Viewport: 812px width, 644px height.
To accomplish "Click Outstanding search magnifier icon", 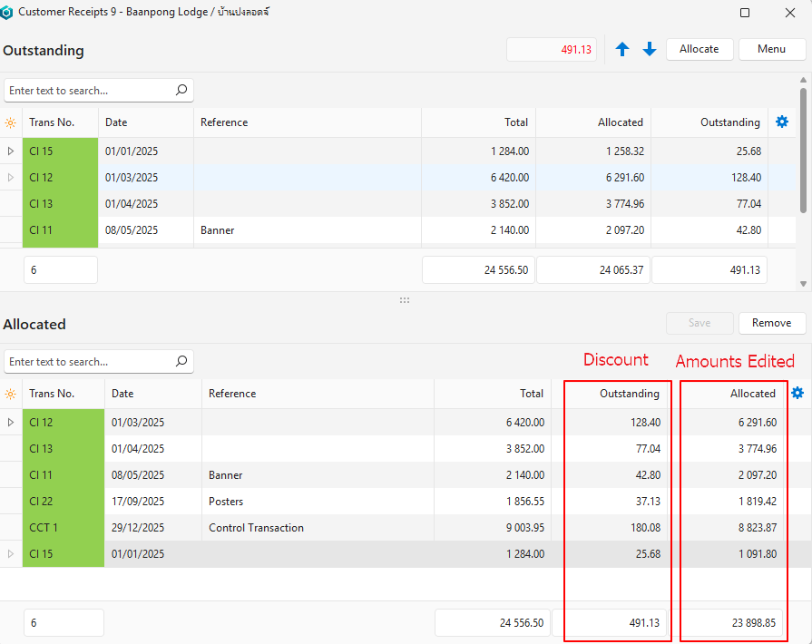I will pos(181,91).
